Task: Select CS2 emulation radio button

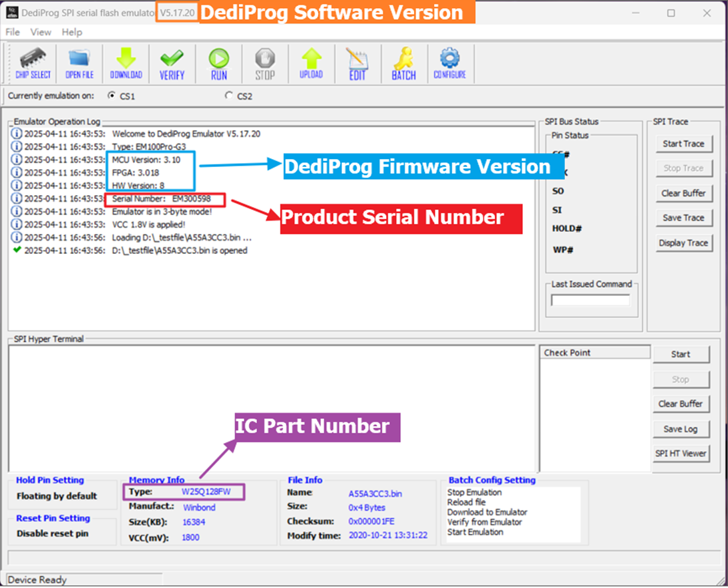Action: pos(228,96)
